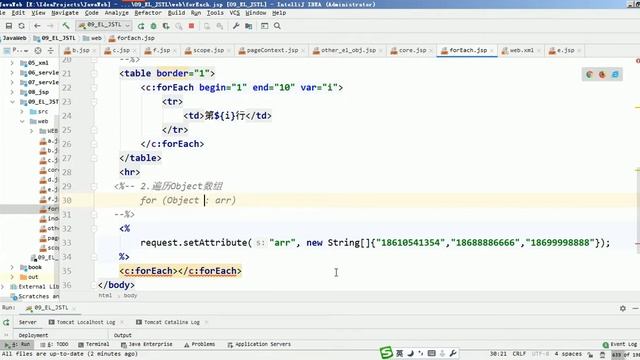Open the 09_EL_JSTL run configuration dropdown
This screenshot has height=360, width=640.
tap(104, 25)
